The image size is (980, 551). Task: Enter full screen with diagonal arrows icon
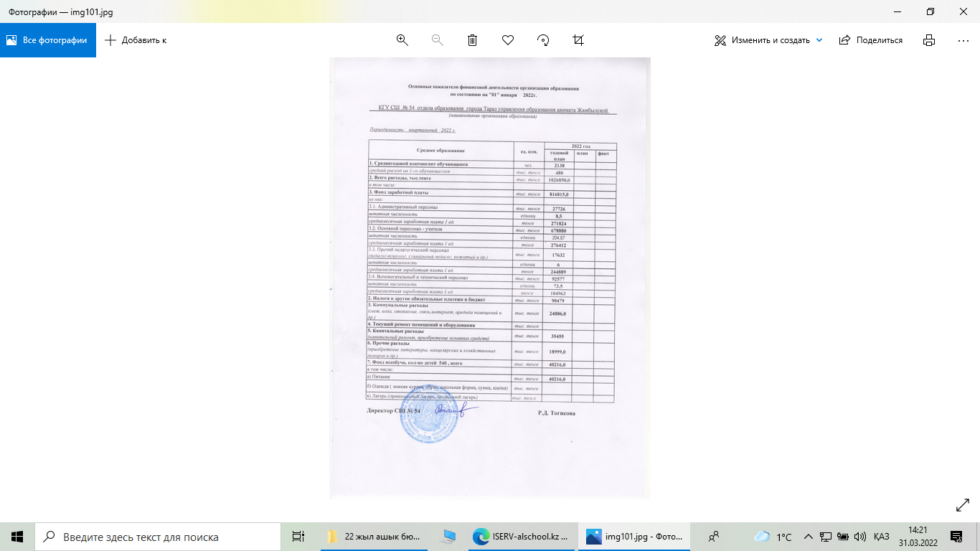tap(963, 506)
